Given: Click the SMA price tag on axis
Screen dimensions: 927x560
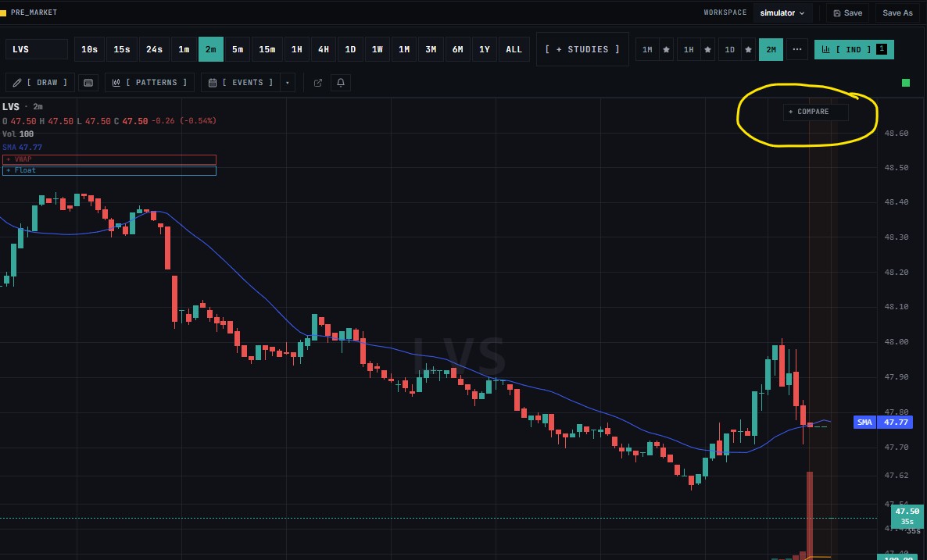Looking at the screenshot, I should pyautogui.click(x=882, y=422).
